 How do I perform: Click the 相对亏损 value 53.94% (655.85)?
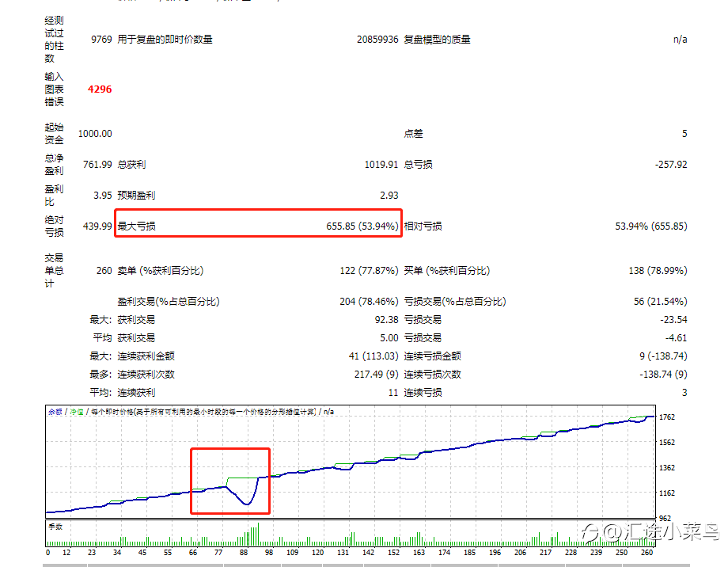(x=651, y=226)
